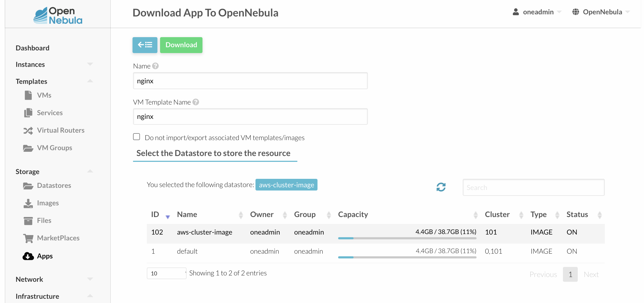Click the default datastore capacity bar

tap(407, 257)
